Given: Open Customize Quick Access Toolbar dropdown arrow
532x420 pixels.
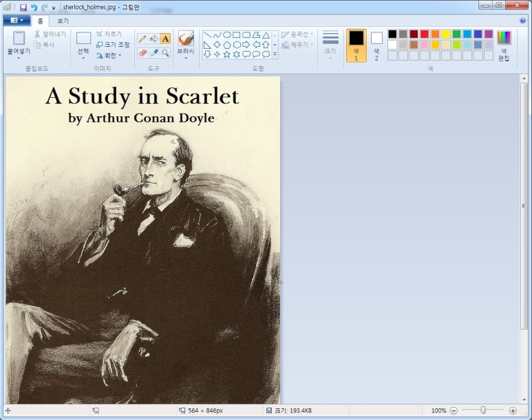Looking at the screenshot, I should click(54, 8).
